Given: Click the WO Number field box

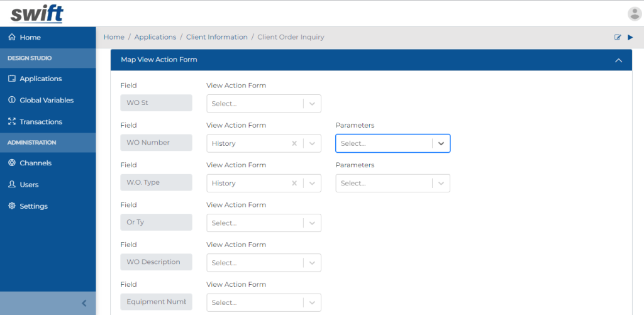Looking at the screenshot, I should (156, 143).
